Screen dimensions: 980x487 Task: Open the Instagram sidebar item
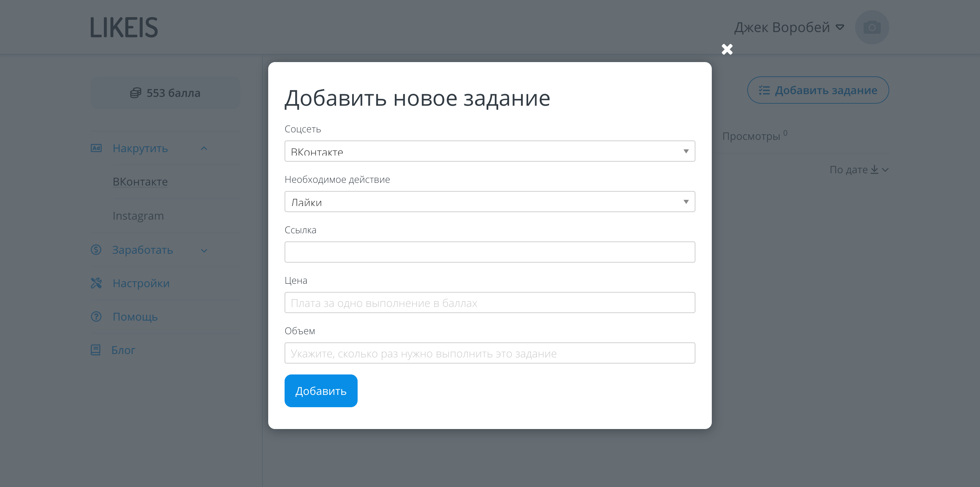tap(138, 216)
